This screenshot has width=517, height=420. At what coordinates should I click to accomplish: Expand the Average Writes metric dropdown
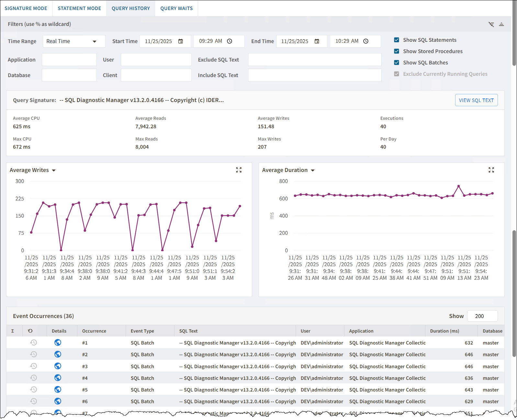[x=54, y=170]
